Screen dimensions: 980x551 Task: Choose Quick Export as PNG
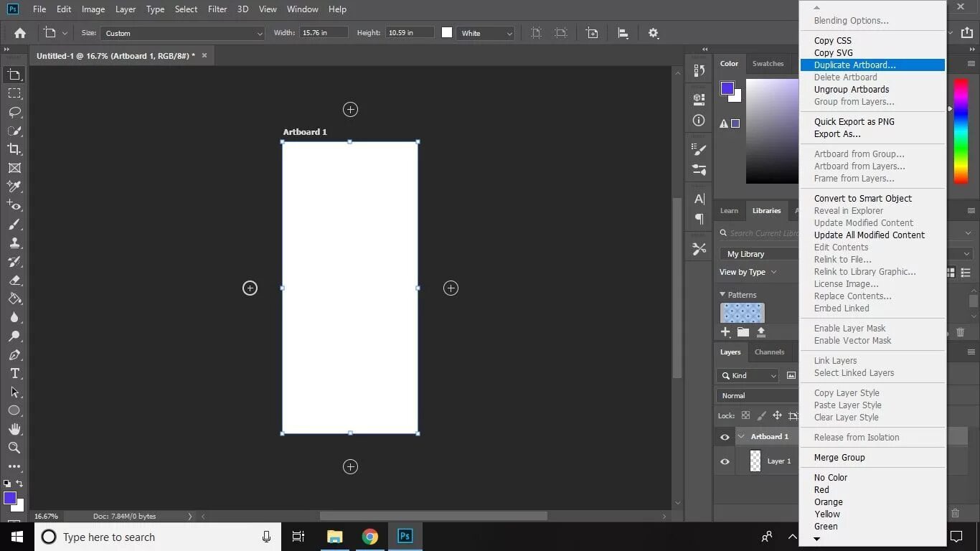coord(854,122)
